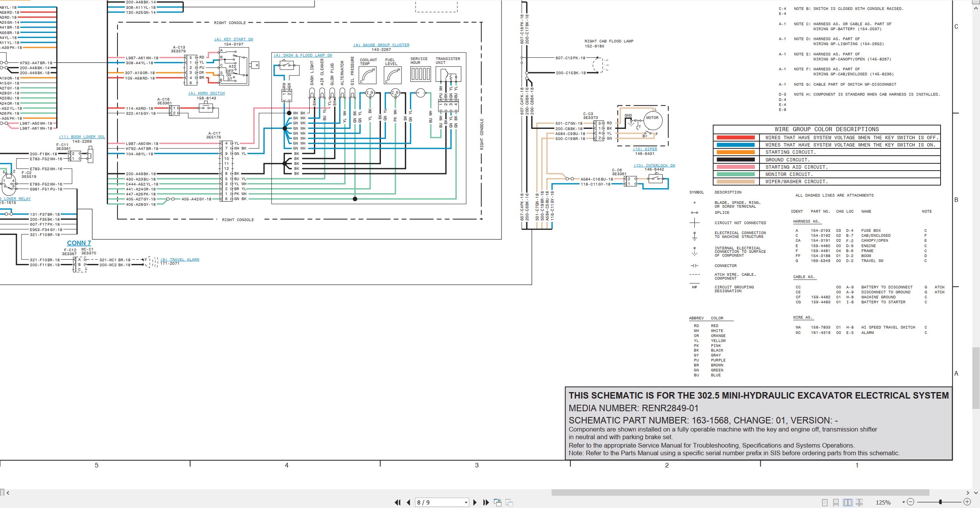Click the vertical scrollbar thumb
Image resolution: width=980 pixels, height=508 pixels.
[976, 378]
